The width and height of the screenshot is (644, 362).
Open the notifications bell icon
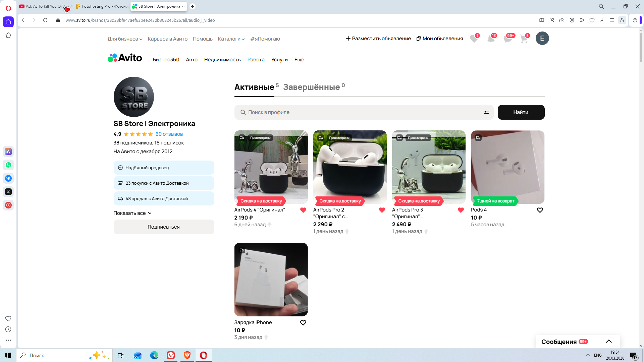491,39
